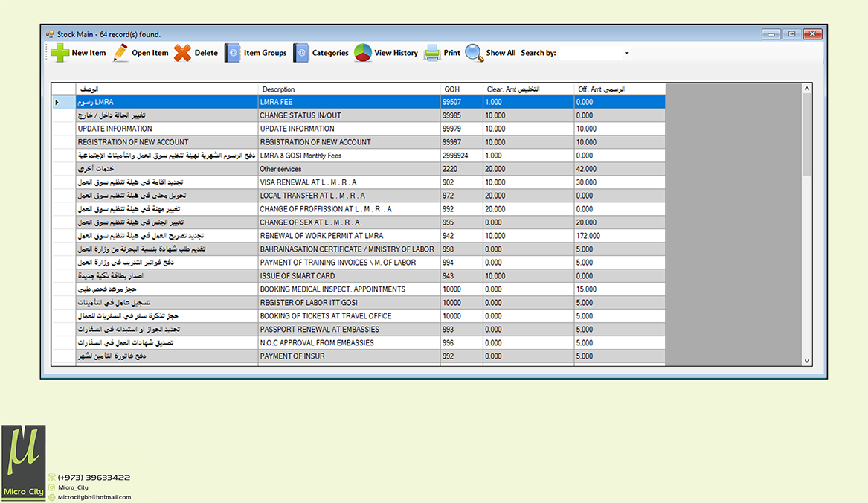Click QOH value 2220
Image resolution: width=868 pixels, height=503 pixels.
462,169
